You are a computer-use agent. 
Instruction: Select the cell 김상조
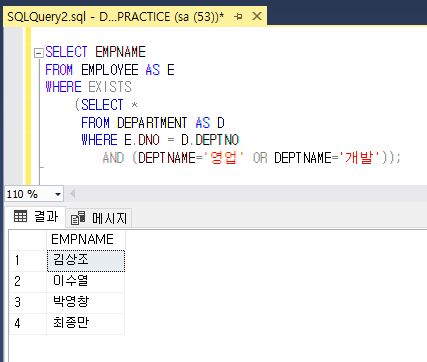point(86,261)
